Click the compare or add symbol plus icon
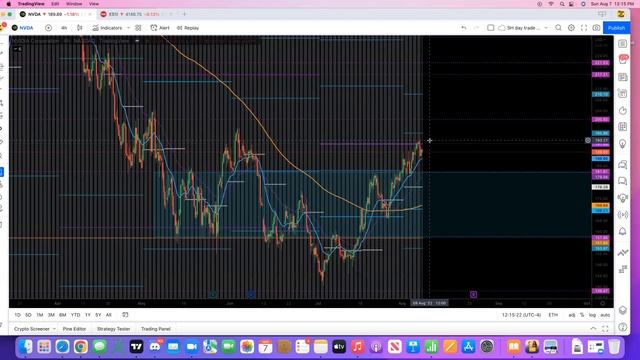 [x=48, y=28]
